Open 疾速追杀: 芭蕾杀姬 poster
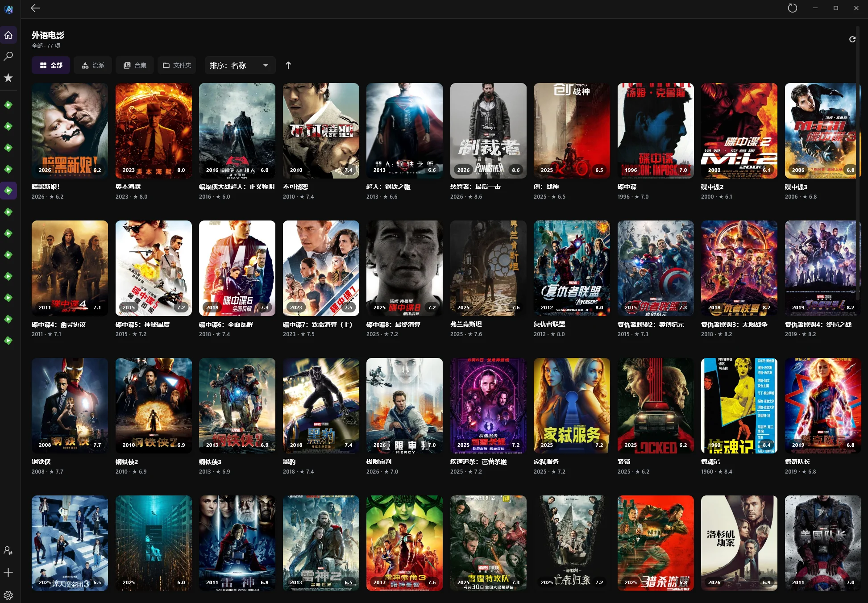Screen dimensions: 868x603 [x=488, y=406]
